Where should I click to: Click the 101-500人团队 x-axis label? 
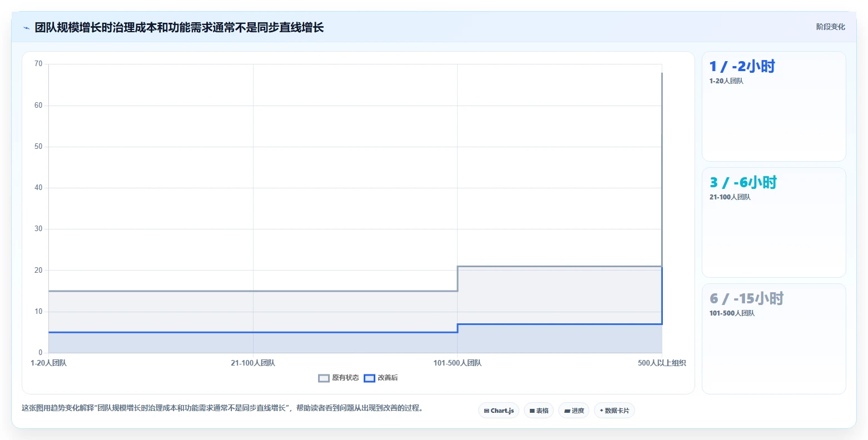coord(458,363)
